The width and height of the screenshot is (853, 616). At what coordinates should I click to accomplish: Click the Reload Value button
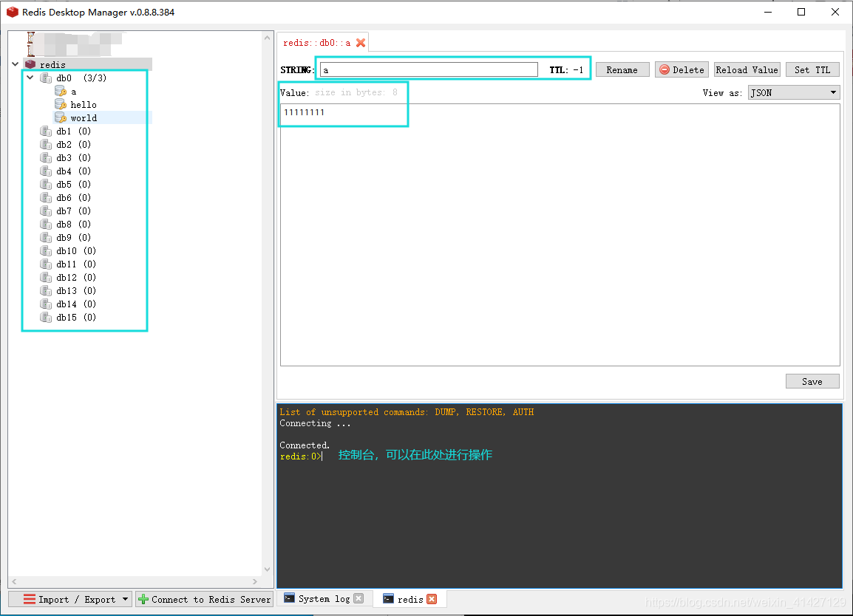point(747,69)
